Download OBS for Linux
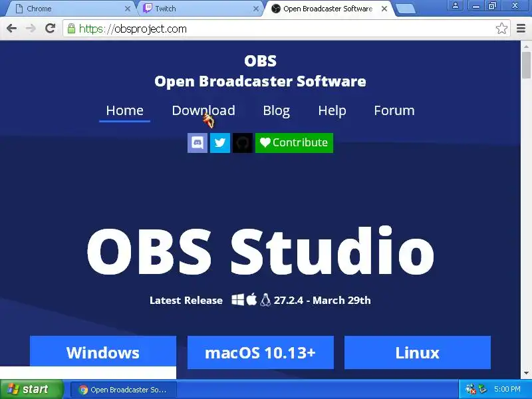The image size is (532, 399). point(418,352)
